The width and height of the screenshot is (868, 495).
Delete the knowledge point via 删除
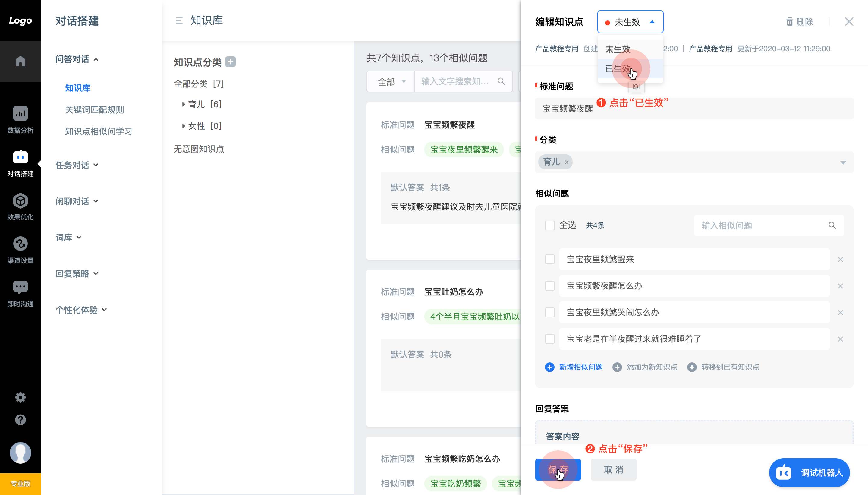tap(799, 22)
